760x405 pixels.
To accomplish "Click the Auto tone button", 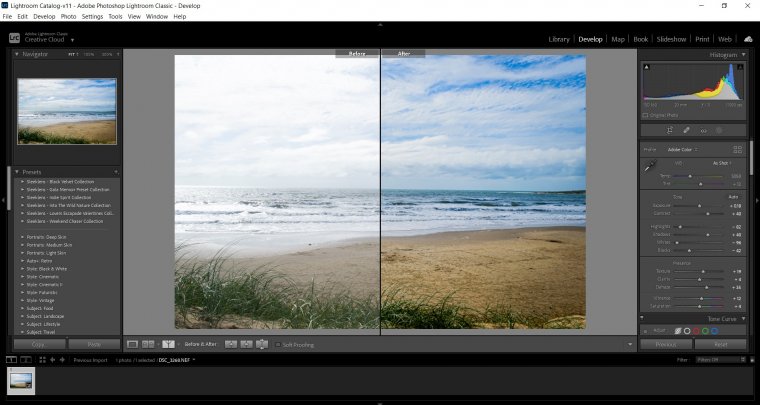I will pyautogui.click(x=733, y=197).
